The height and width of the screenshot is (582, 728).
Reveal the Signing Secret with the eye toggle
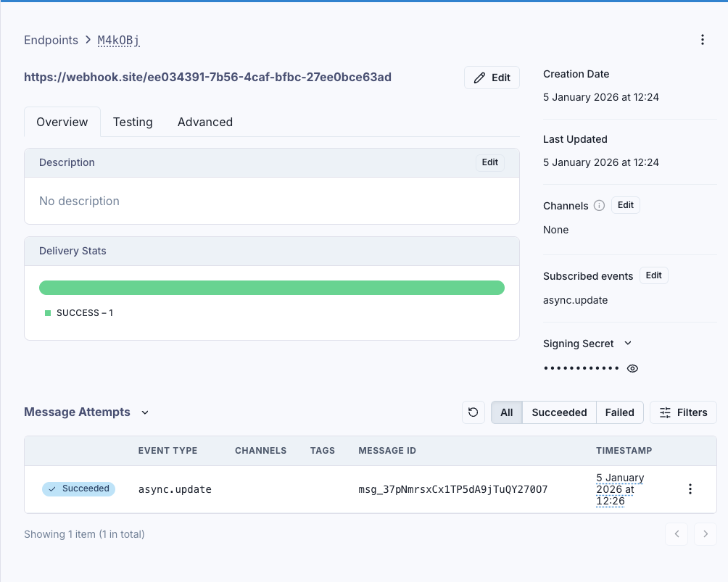point(632,368)
